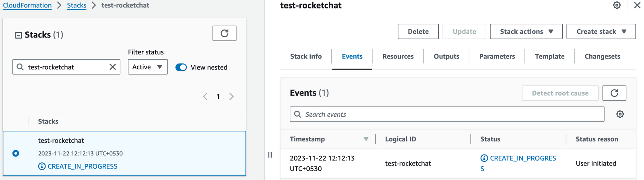Go to previous stacks page

pyautogui.click(x=205, y=96)
